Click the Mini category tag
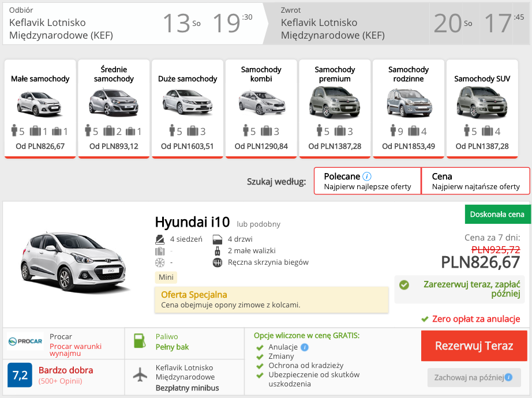The image size is (532, 398). 166,277
